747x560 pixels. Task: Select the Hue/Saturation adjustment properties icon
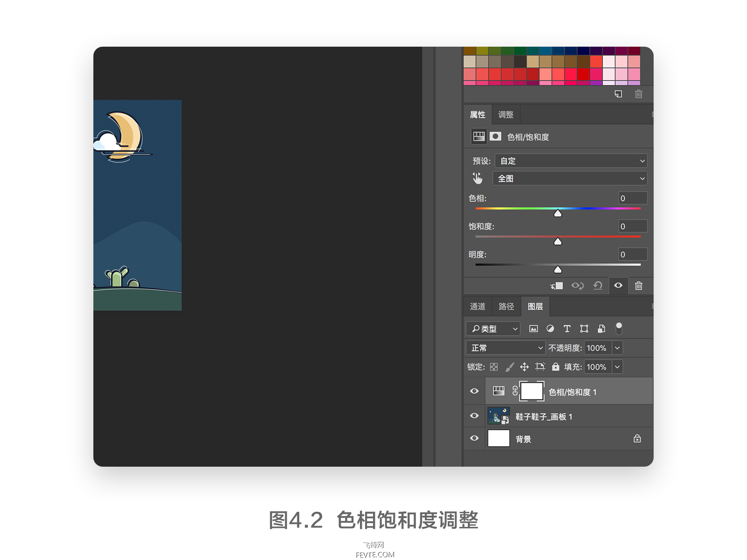pos(479,136)
